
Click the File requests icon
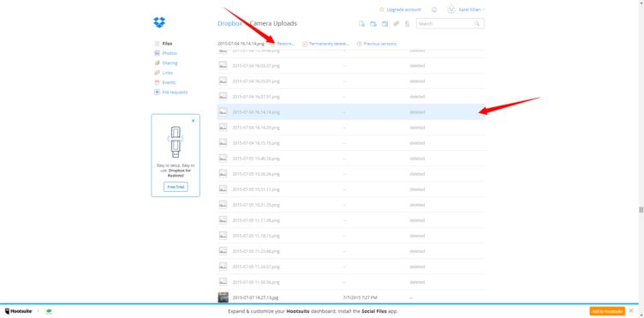coord(157,93)
